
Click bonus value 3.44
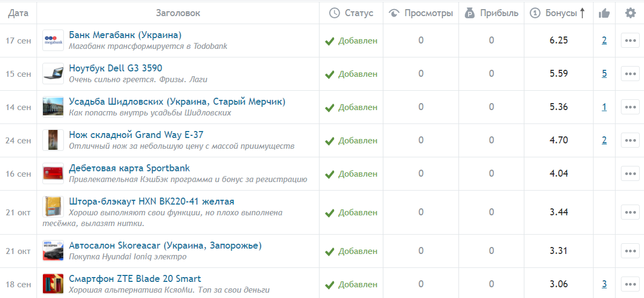coord(559,213)
